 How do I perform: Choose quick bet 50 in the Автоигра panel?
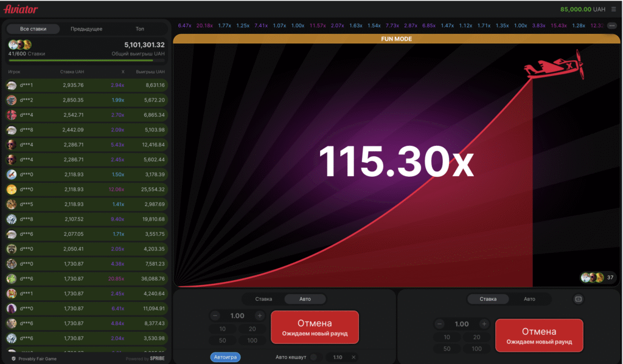[223, 340]
